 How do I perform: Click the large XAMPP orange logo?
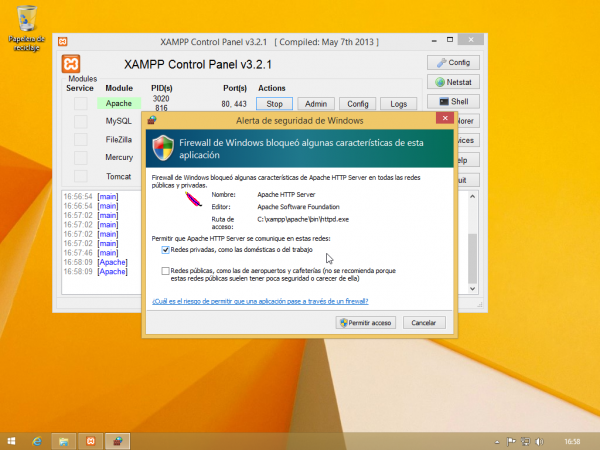coord(71,64)
